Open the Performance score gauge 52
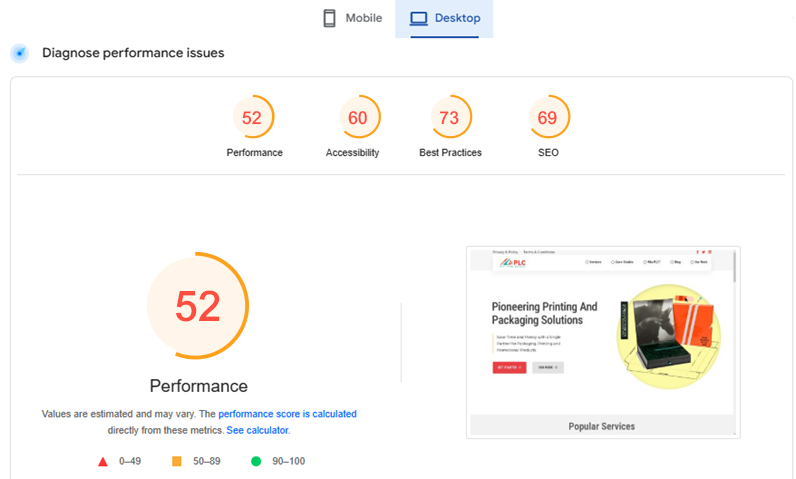Screen dimensions: 796x479 point(252,117)
